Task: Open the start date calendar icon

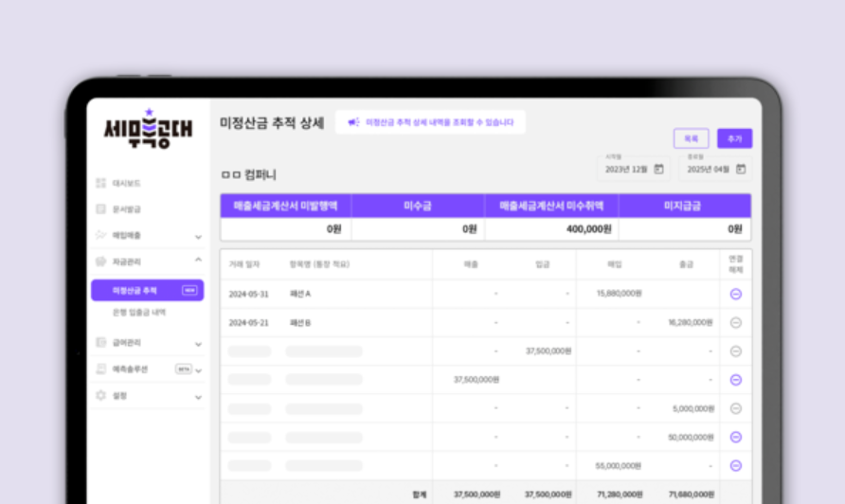Action: pos(658,169)
